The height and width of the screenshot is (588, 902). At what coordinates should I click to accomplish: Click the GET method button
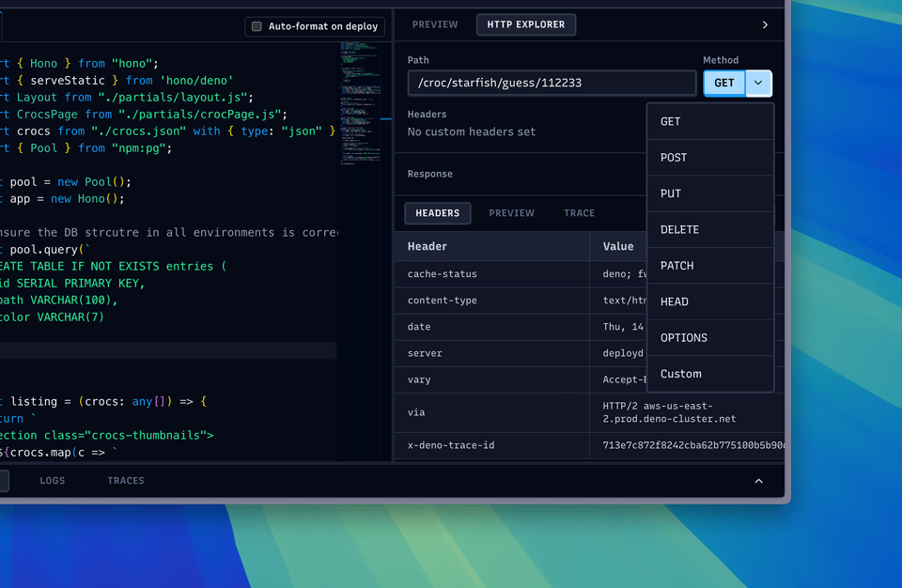pos(724,83)
